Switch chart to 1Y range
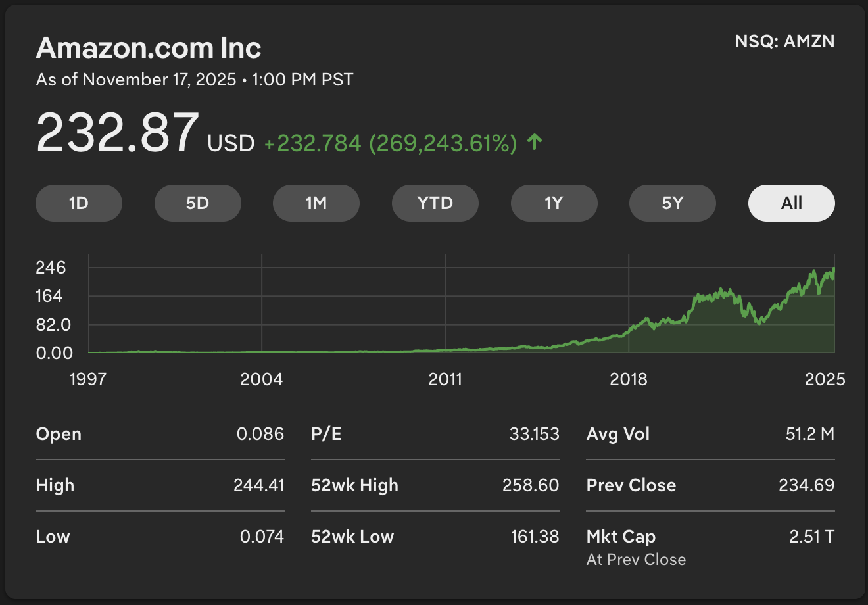Viewport: 868px width, 605px height. [554, 203]
